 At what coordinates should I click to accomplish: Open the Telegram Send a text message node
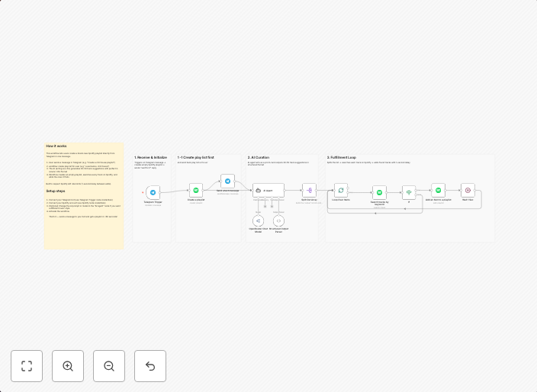(x=227, y=182)
